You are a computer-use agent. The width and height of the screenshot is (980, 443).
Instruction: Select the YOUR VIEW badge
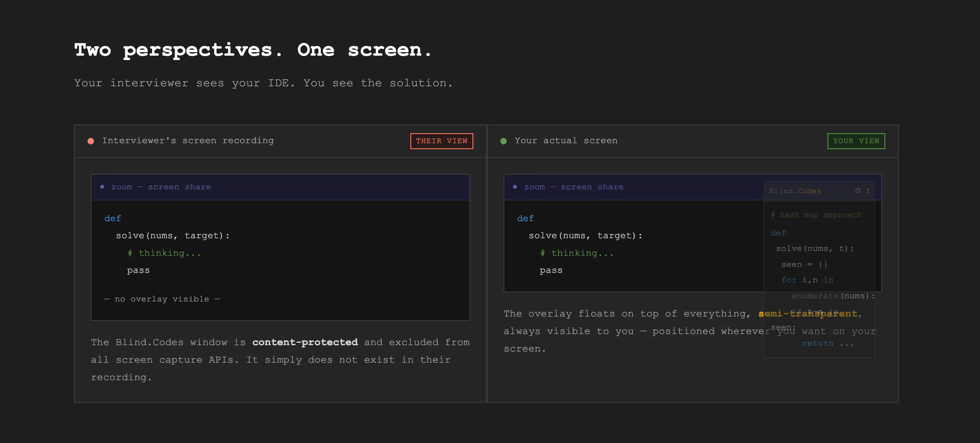pos(856,141)
